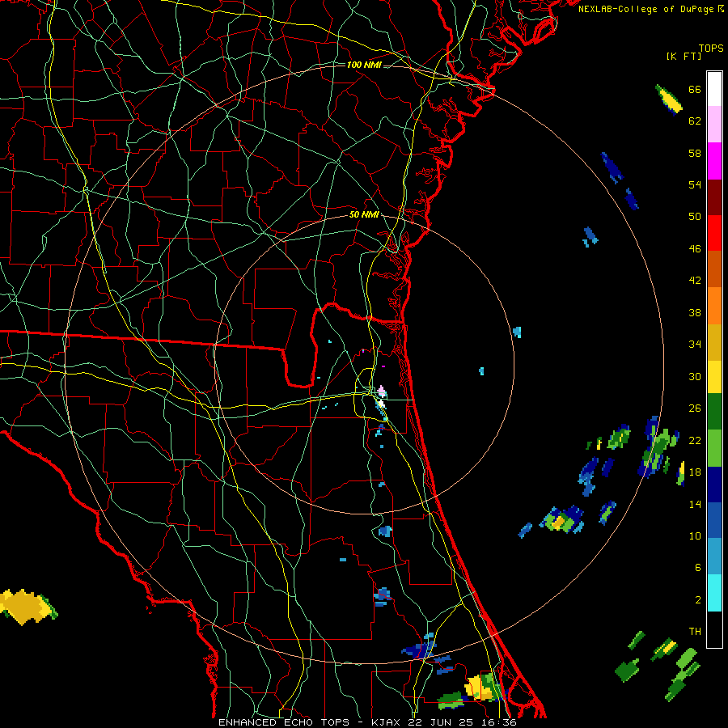The image size is (728, 728).
Task: Click the '38' legend value
Action: click(695, 313)
